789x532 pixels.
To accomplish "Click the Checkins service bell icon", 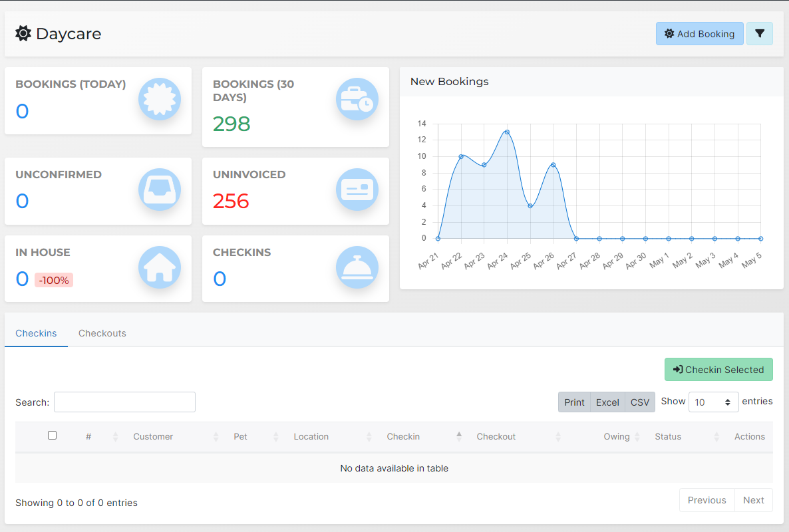I will [x=357, y=267].
